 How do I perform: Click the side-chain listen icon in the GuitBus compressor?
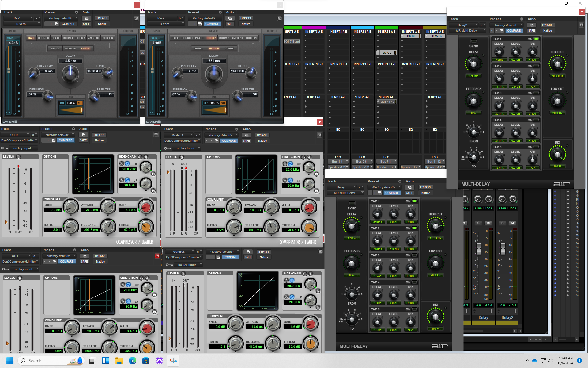point(310,274)
